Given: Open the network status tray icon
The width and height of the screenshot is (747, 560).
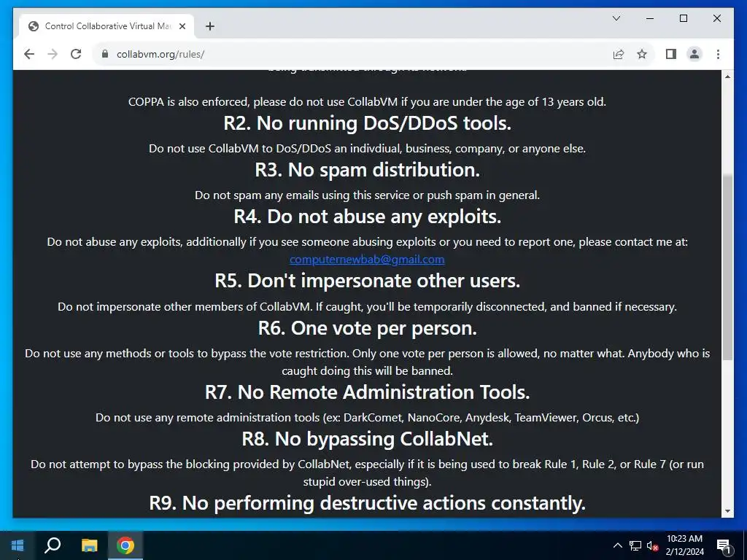Looking at the screenshot, I should tap(635, 545).
